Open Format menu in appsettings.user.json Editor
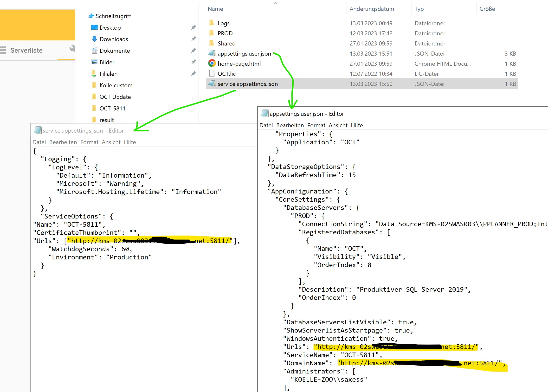 [x=316, y=125]
